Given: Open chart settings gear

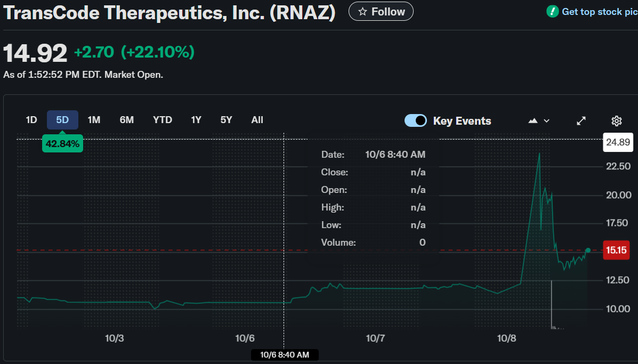Looking at the screenshot, I should [x=616, y=121].
